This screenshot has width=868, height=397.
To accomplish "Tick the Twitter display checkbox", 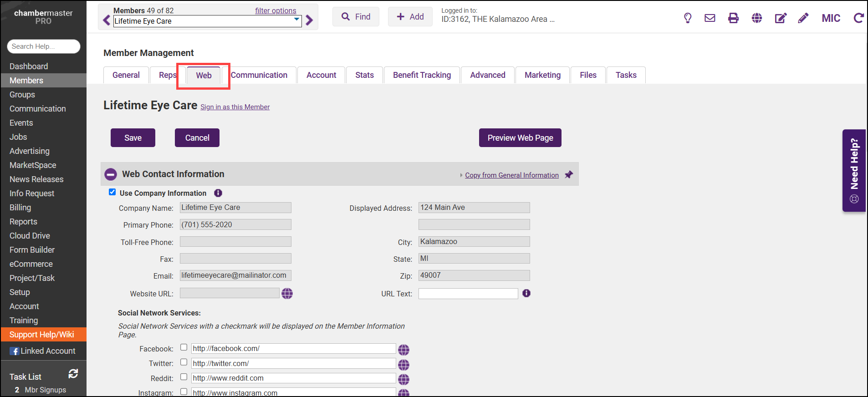I will 184,362.
